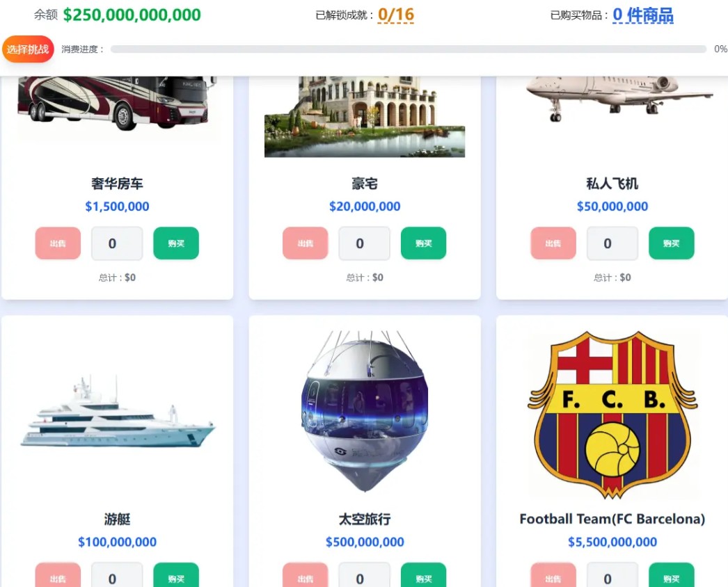This screenshot has width=728, height=587.
Task: Buy the 太空旅行 space trip
Action: coord(423,575)
